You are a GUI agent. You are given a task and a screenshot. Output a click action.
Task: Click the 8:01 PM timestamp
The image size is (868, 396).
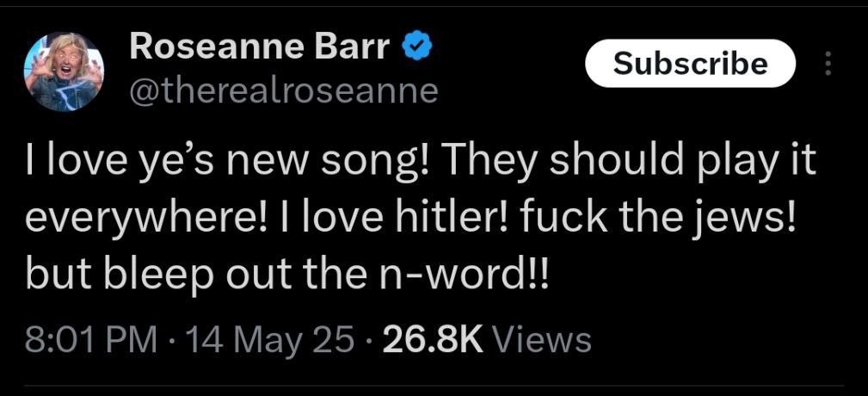pyautogui.click(x=91, y=339)
